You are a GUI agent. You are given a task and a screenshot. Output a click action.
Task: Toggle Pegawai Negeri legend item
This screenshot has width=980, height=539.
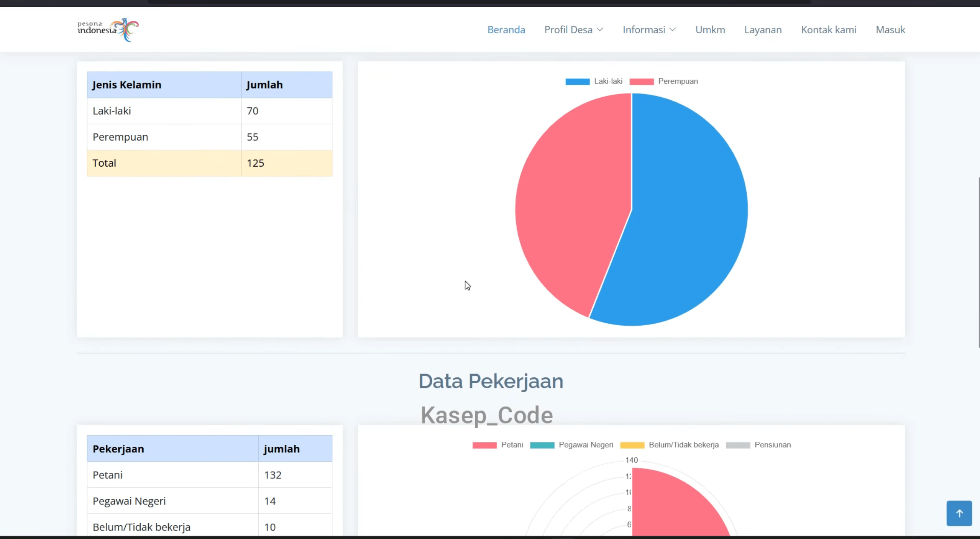point(571,445)
